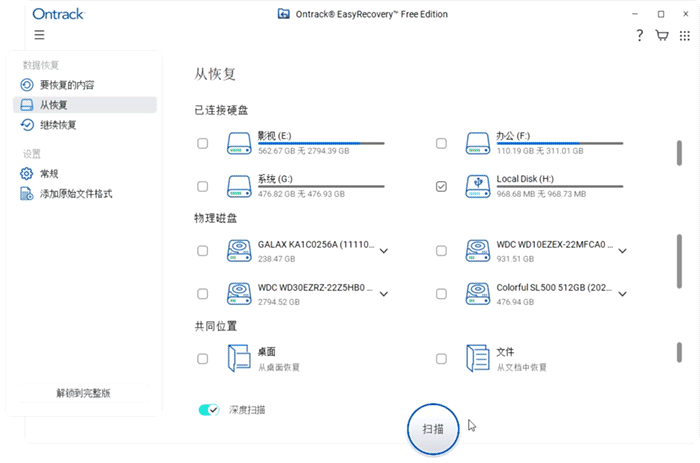
Task: Click the 从桌面恢复 description text
Action: 279,367
